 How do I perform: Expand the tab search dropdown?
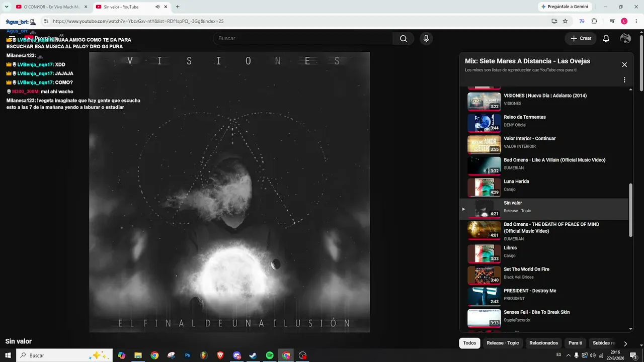7,7
